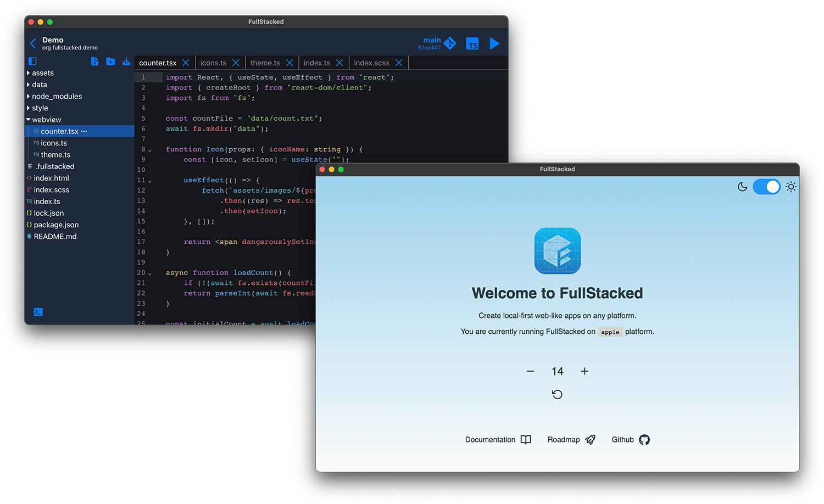Click the moon icon in the preview window
Image resolution: width=824 pixels, height=504 pixels.
742,187
